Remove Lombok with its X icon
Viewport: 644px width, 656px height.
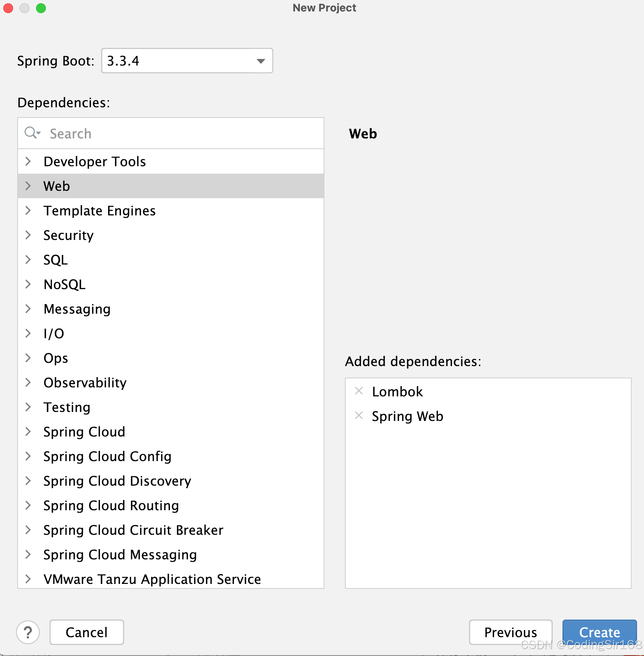[x=359, y=391]
